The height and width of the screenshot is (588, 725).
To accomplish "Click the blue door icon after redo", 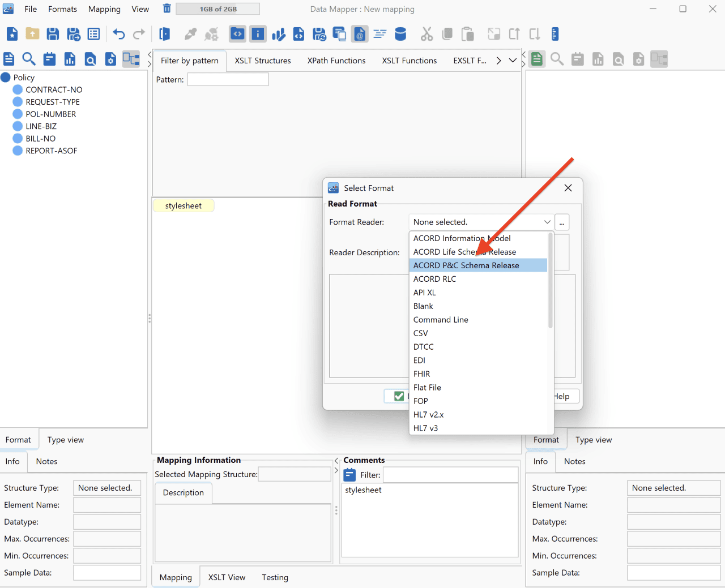I will [x=165, y=34].
